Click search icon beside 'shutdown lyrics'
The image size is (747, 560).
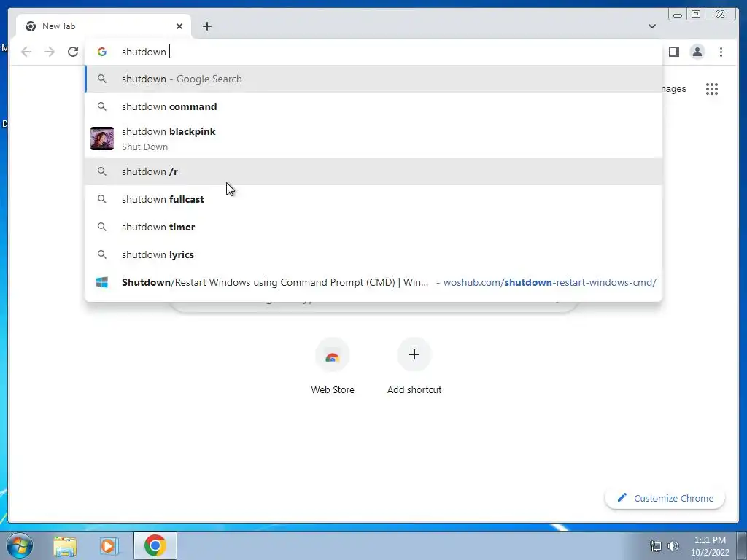102,254
